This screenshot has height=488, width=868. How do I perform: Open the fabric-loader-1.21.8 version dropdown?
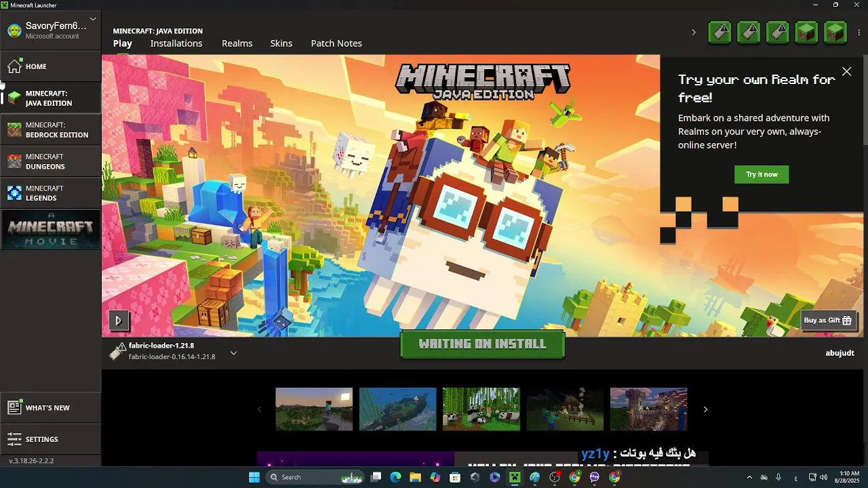coord(233,352)
